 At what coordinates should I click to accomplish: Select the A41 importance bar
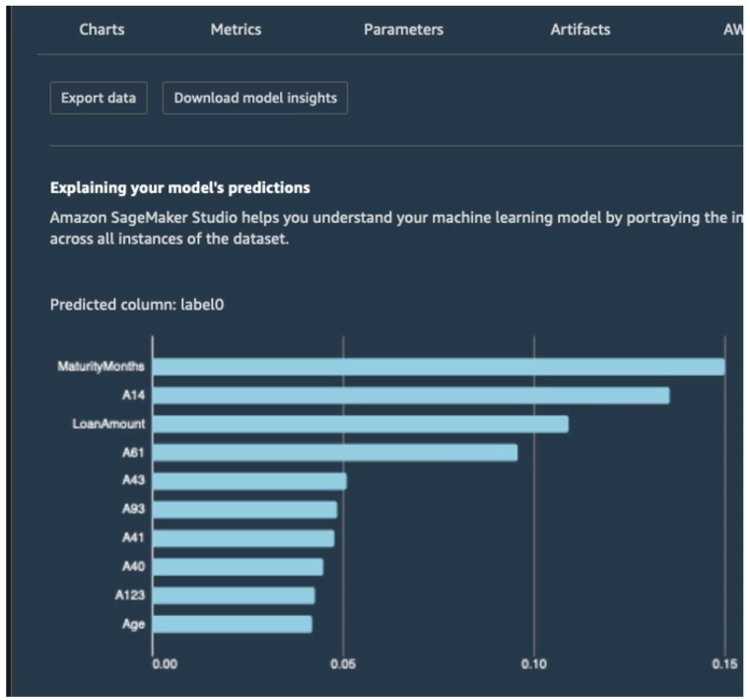click(243, 538)
